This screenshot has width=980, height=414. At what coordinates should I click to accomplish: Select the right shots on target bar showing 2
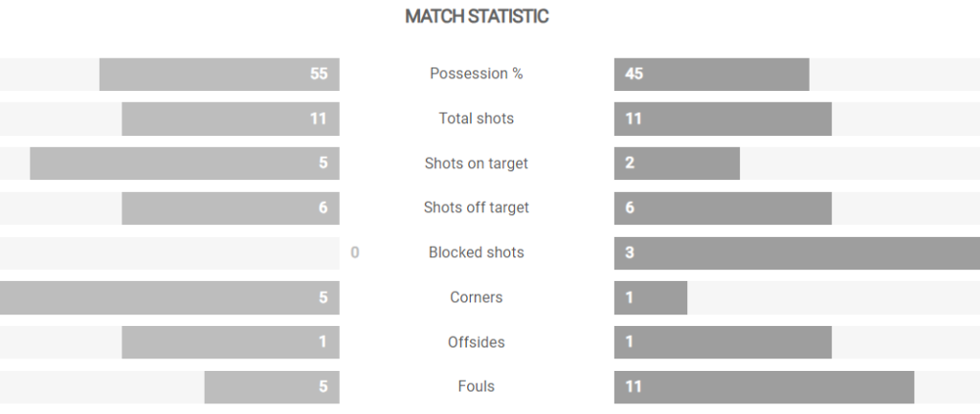677,163
